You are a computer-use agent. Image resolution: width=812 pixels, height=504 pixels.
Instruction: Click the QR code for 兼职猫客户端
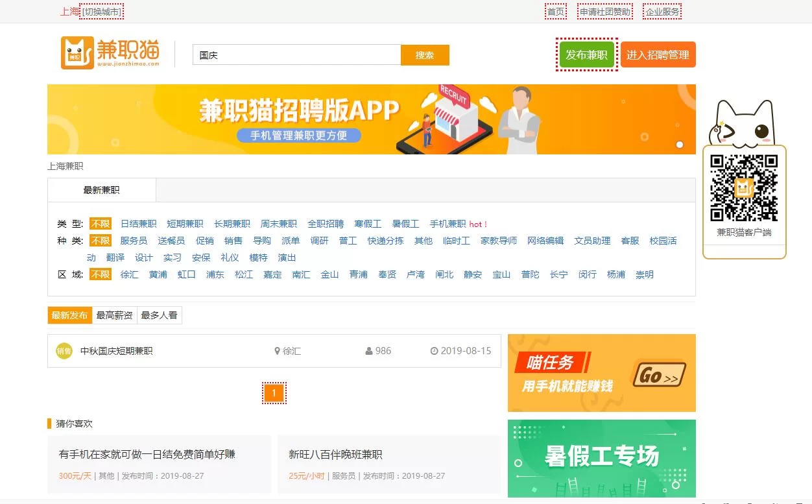click(744, 188)
